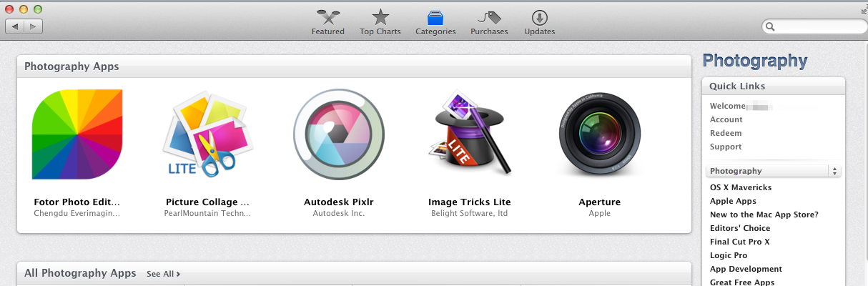Click See All photography apps link
868x286 pixels.
pos(164,274)
